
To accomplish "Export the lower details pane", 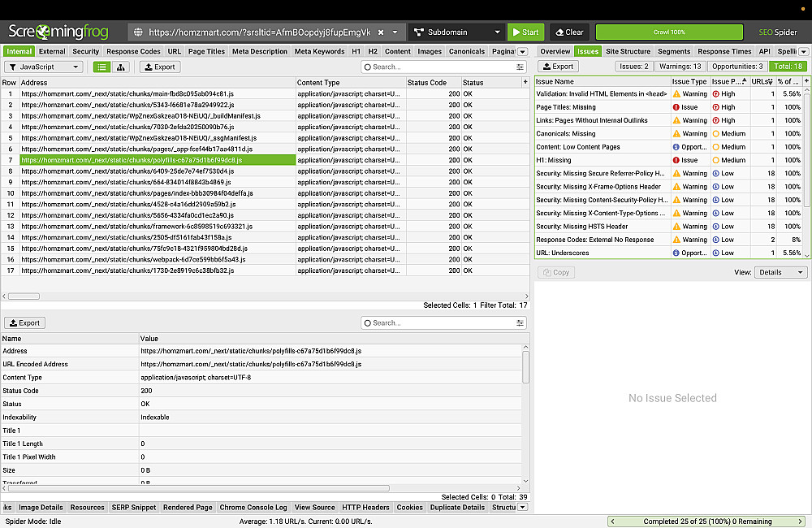I will click(25, 322).
